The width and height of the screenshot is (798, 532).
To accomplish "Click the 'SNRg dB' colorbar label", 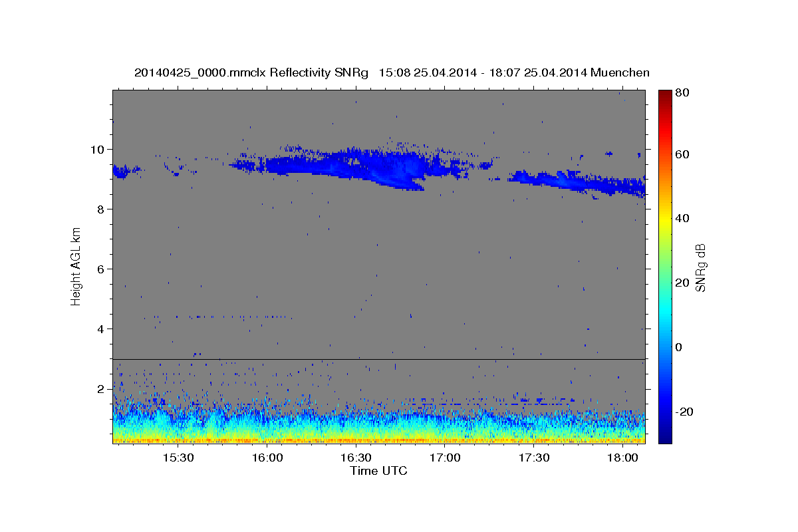I will [700, 267].
